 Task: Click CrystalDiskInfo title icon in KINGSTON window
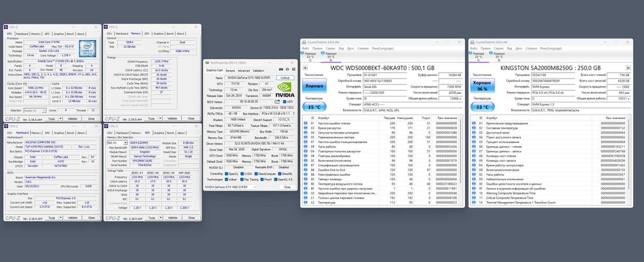point(472,42)
